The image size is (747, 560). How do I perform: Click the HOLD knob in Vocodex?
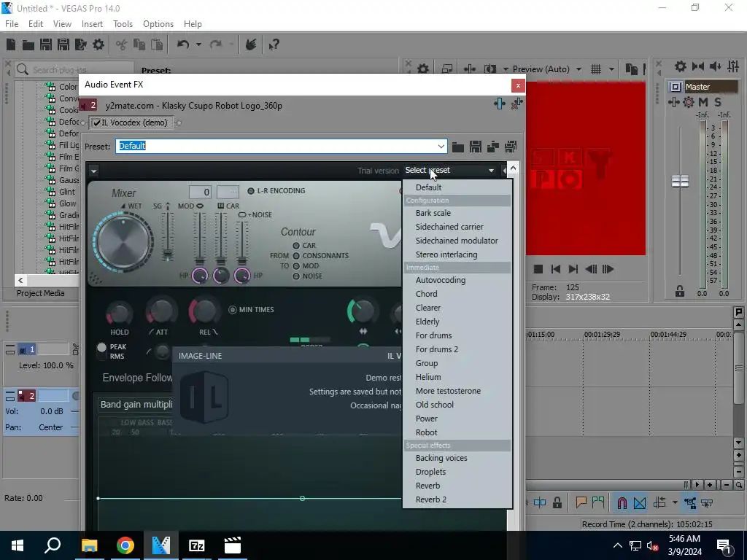[x=119, y=314]
